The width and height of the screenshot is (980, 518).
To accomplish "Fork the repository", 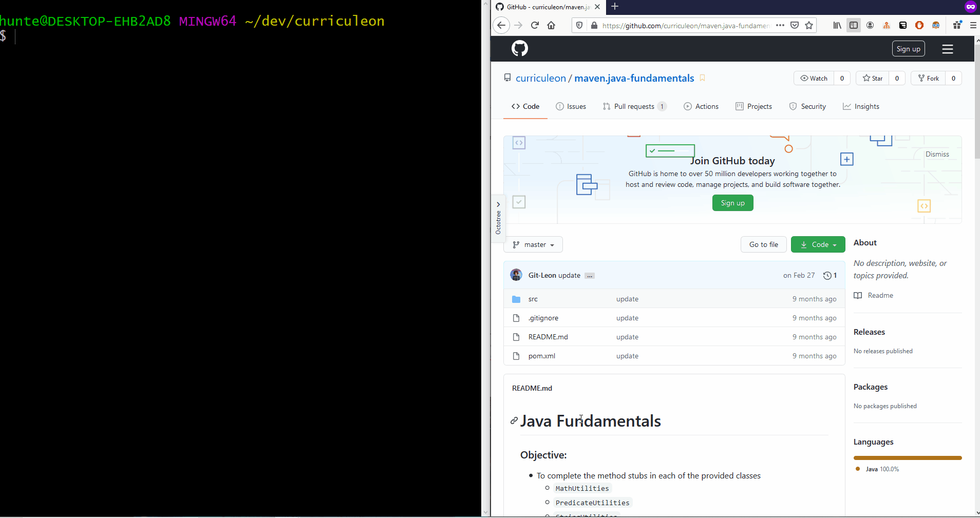I will [x=929, y=78].
